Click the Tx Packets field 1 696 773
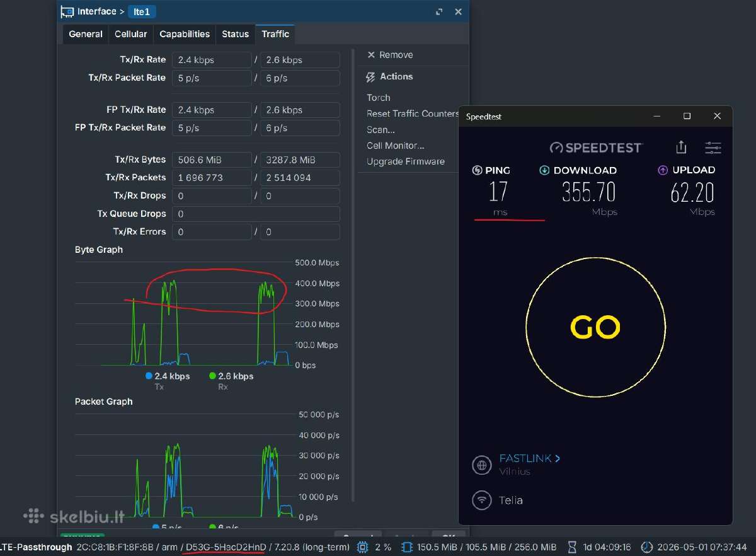This screenshot has height=556, width=756. [x=212, y=178]
